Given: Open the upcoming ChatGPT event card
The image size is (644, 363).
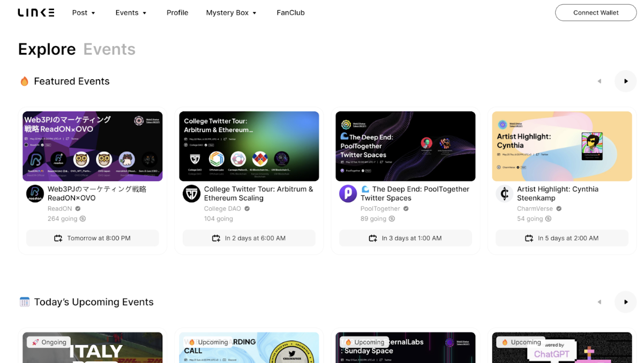Looking at the screenshot, I should point(562,347).
